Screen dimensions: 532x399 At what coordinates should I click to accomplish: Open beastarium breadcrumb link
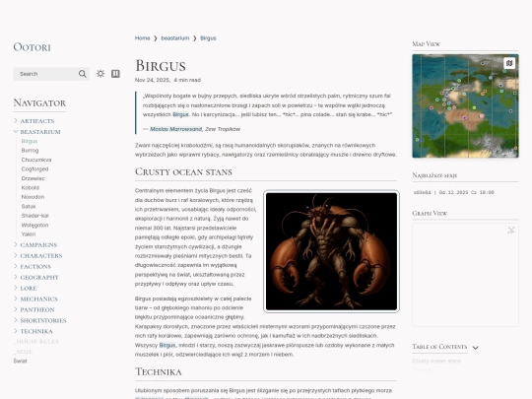click(175, 38)
